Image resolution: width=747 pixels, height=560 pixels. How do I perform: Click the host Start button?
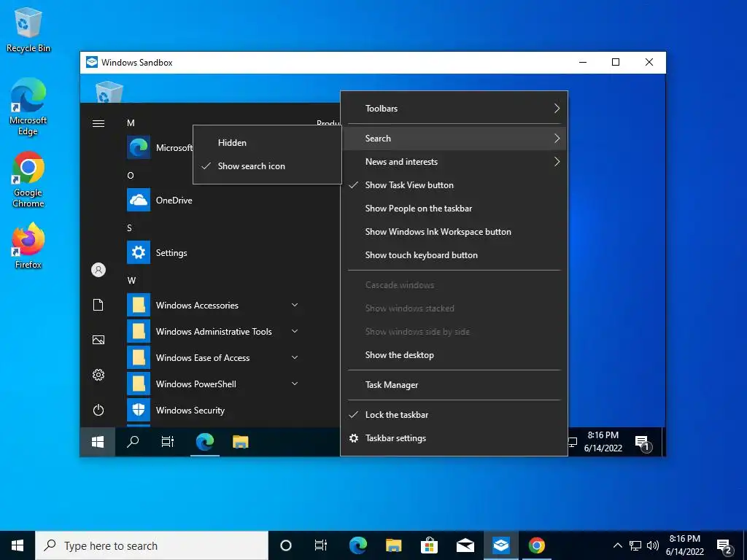coord(18,545)
